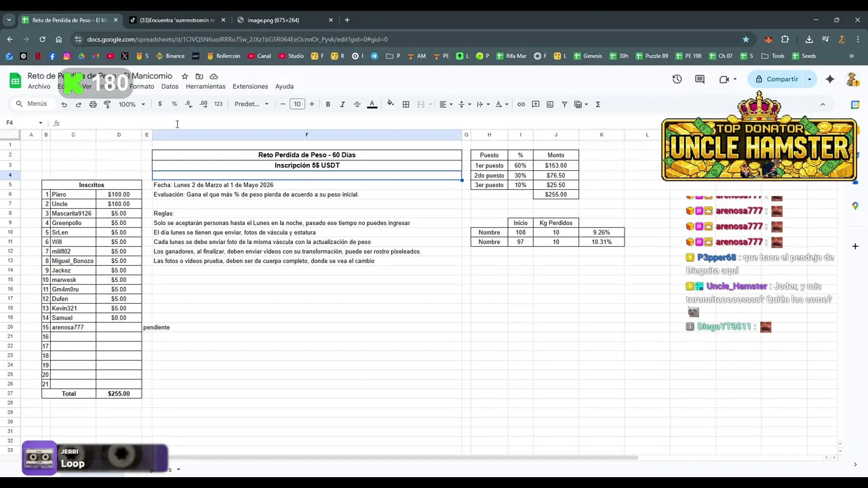
Task: Open borders options
Action: click(406, 104)
